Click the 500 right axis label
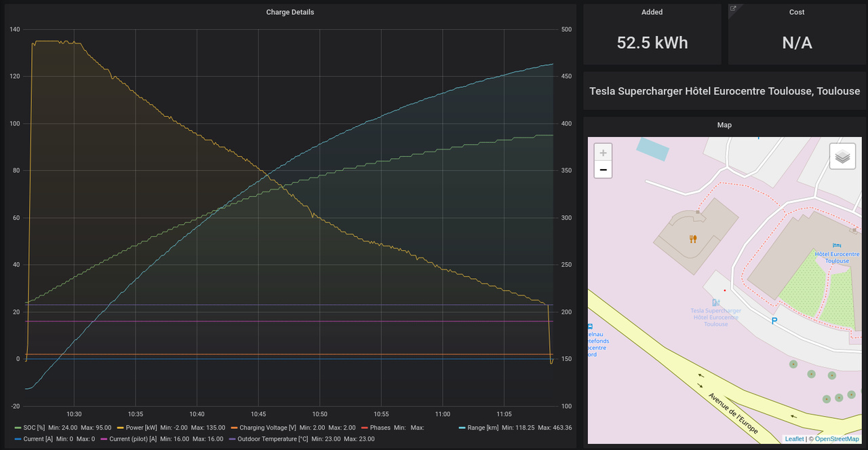The height and width of the screenshot is (450, 868). (x=566, y=29)
